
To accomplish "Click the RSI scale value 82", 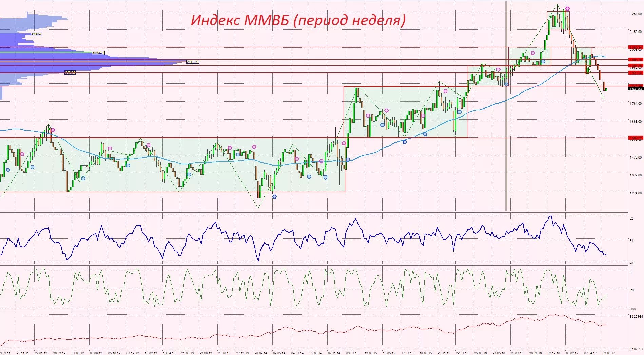I will [631, 218].
